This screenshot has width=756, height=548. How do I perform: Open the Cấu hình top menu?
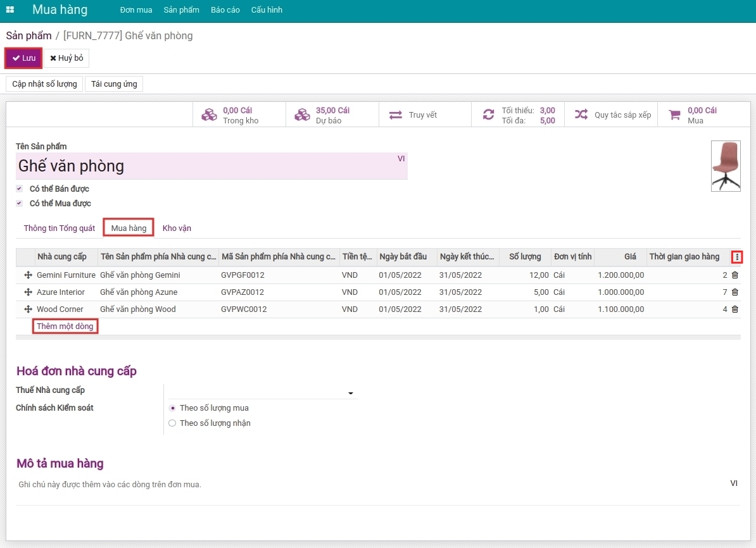[x=267, y=9]
